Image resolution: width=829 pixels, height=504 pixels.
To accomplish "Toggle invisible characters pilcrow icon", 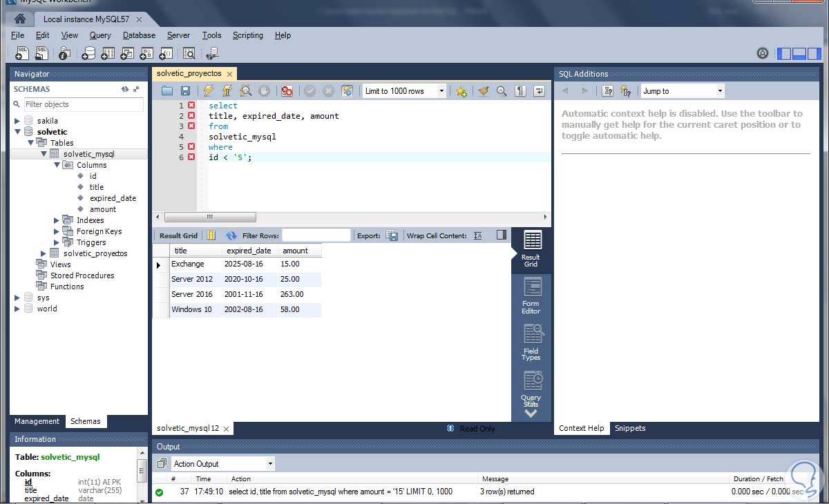I will 521,91.
